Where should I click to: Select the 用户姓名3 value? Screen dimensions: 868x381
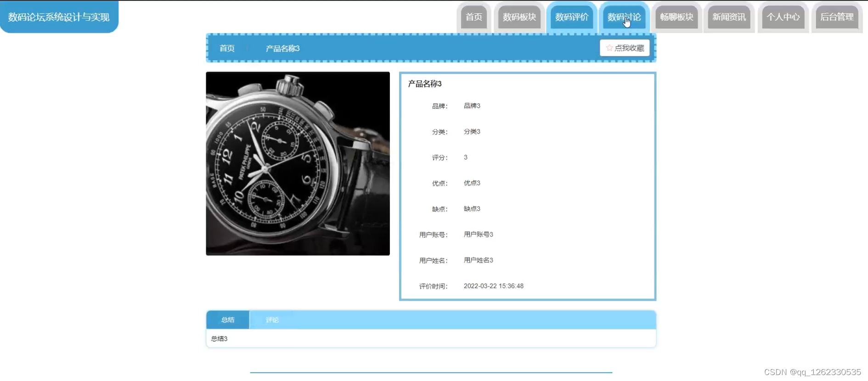point(479,260)
